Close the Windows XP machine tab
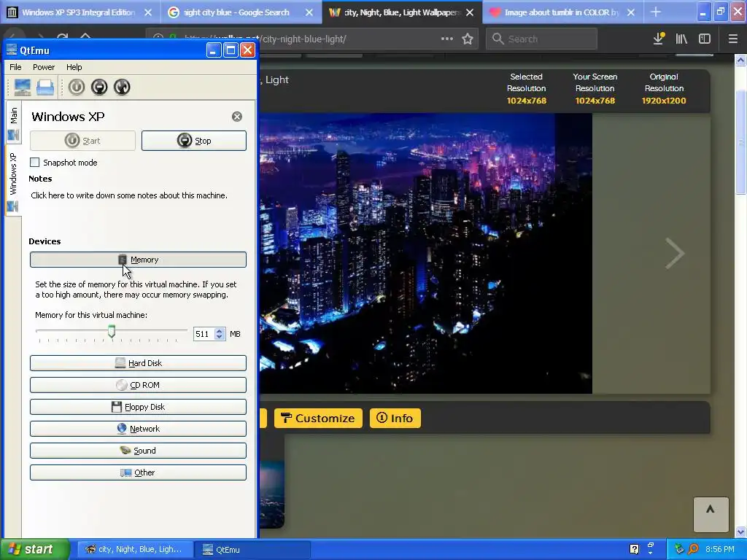The width and height of the screenshot is (747, 560). pos(237,117)
